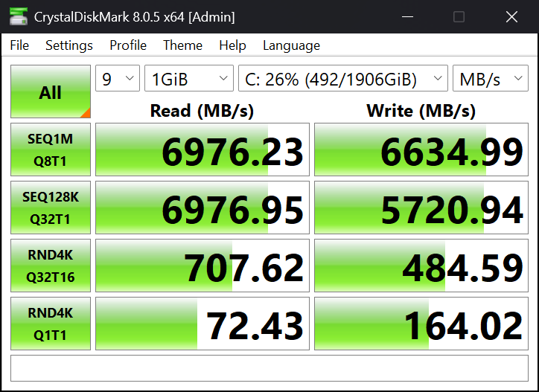Open the Settings menu
The image size is (539, 392).
(69, 45)
